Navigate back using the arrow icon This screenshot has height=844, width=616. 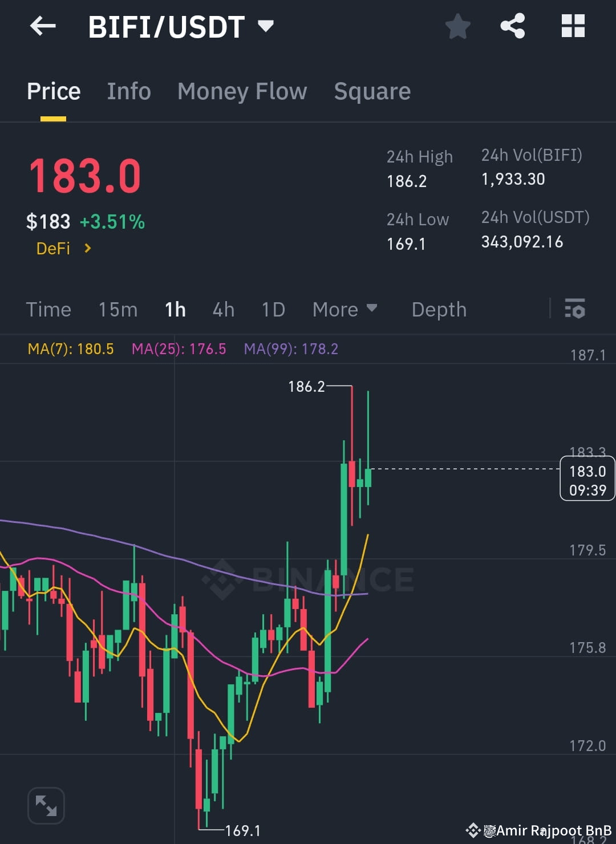click(43, 26)
